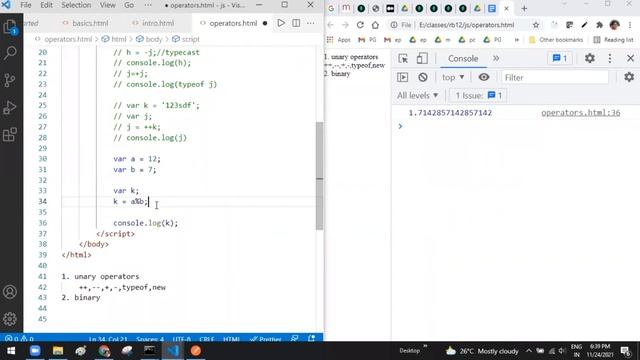Screen dimensions: 640x360
Task: Place cursor on console.log(k) line
Action: (146, 223)
